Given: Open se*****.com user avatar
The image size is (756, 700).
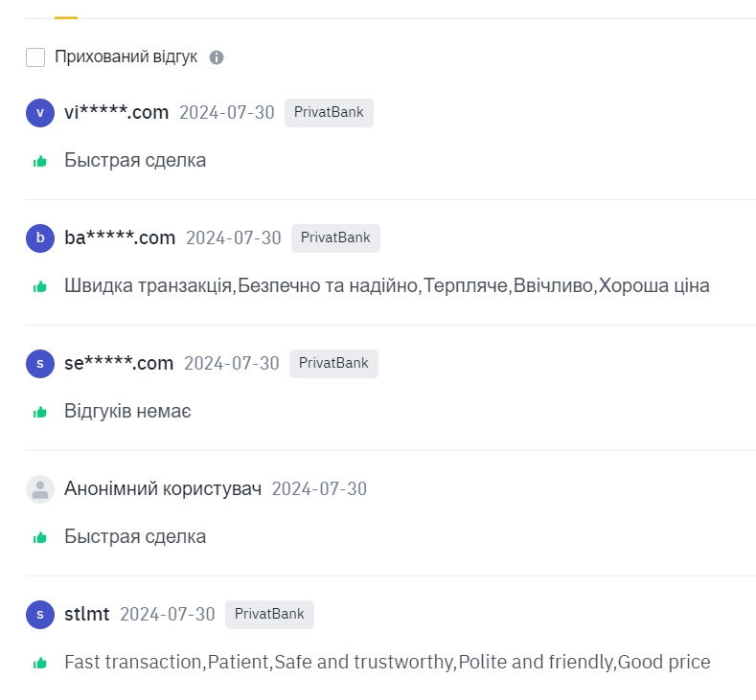Looking at the screenshot, I should [x=40, y=364].
